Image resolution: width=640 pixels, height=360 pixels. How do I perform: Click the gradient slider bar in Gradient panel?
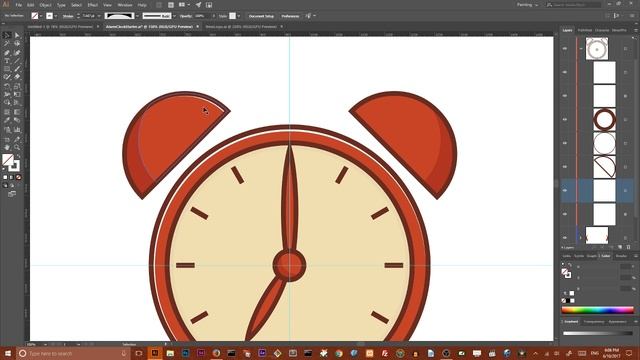click(x=598, y=333)
